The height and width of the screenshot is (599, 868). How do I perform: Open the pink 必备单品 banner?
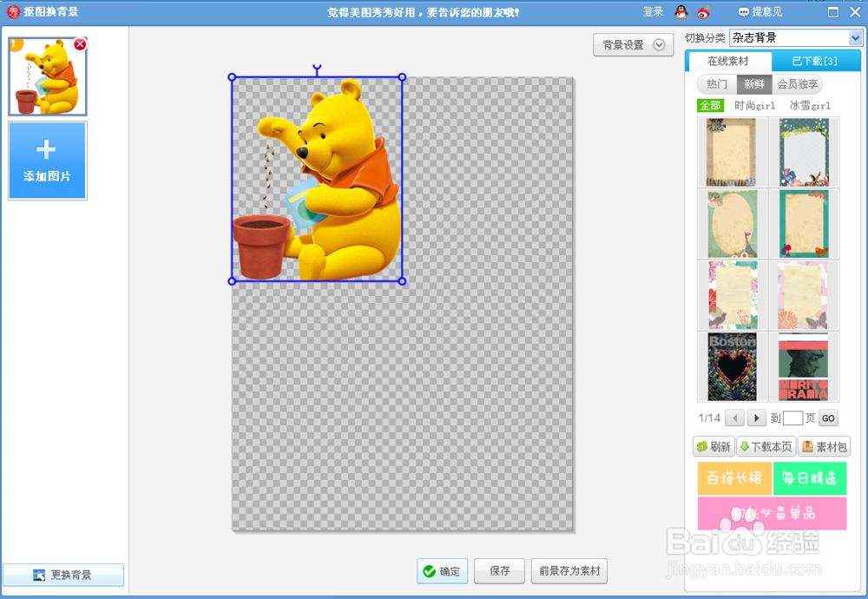(773, 513)
